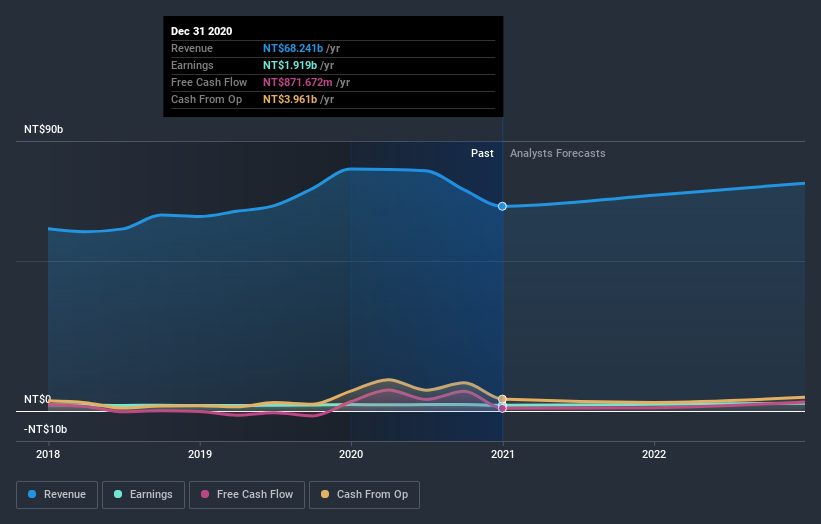Click the Past label
This screenshot has width=821, height=524.
[x=482, y=153]
